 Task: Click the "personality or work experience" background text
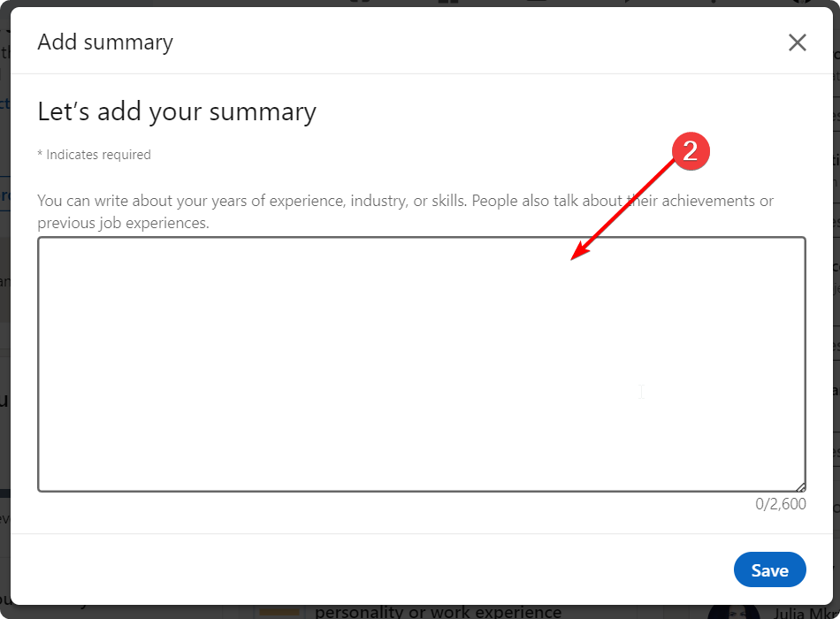pyautogui.click(x=438, y=612)
